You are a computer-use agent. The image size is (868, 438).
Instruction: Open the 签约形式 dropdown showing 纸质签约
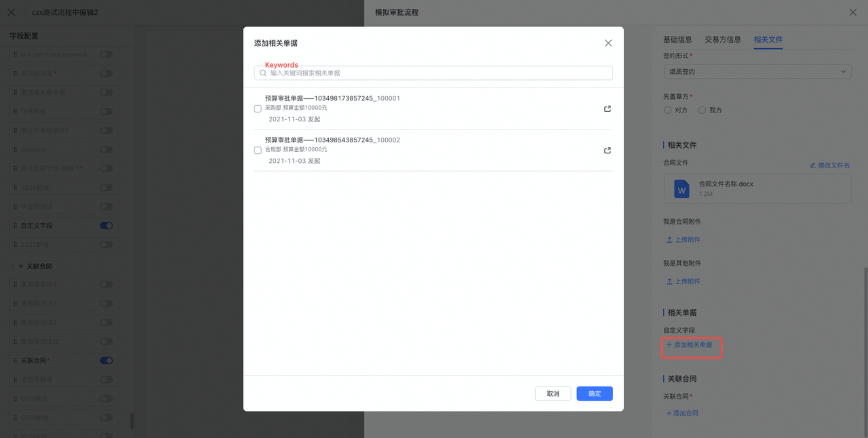click(757, 71)
